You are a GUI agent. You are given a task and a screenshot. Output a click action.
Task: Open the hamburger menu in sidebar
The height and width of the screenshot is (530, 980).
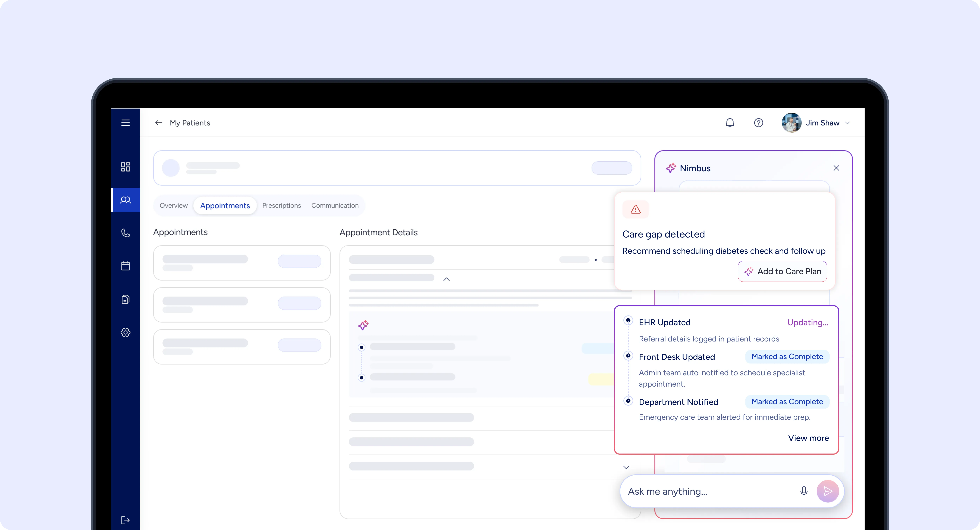coord(125,123)
